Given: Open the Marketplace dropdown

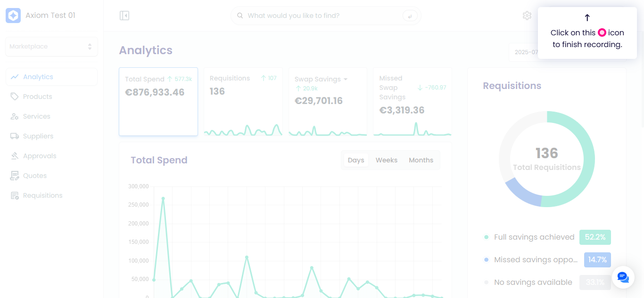Looking at the screenshot, I should tap(51, 47).
